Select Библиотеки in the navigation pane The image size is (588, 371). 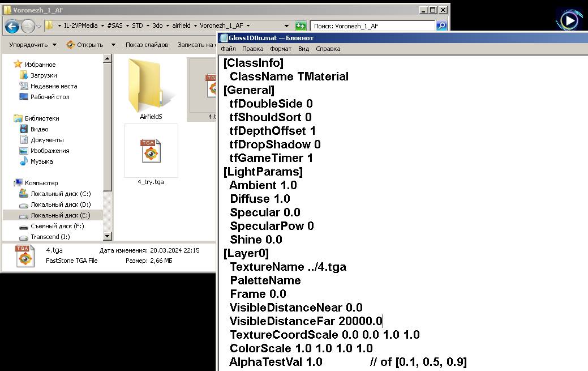(42, 118)
